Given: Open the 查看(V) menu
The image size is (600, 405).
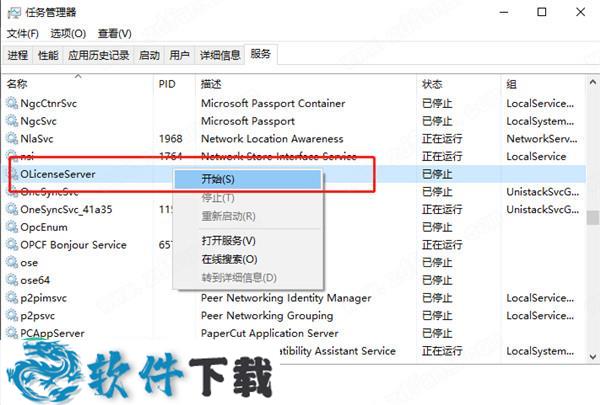Looking at the screenshot, I should click(x=114, y=34).
